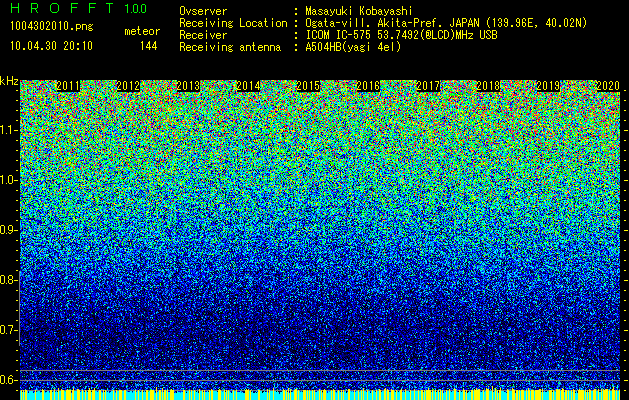
Task: Click the 1.1 frequency axis label
Action: click(9, 130)
